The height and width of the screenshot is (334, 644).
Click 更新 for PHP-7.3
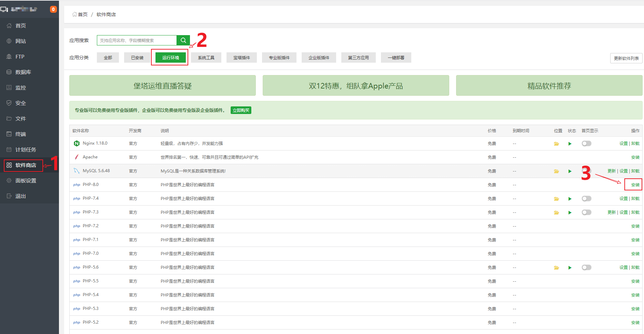tap(612, 212)
